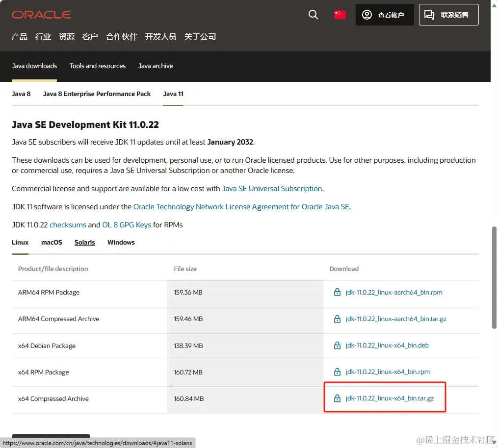
Task: Click the '160.84 MB' file size
Action: [189, 399]
